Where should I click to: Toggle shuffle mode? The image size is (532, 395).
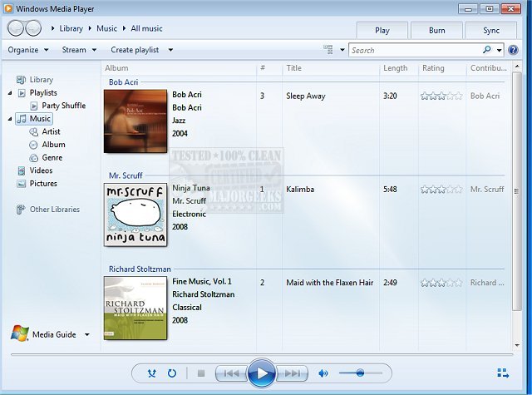(x=151, y=373)
